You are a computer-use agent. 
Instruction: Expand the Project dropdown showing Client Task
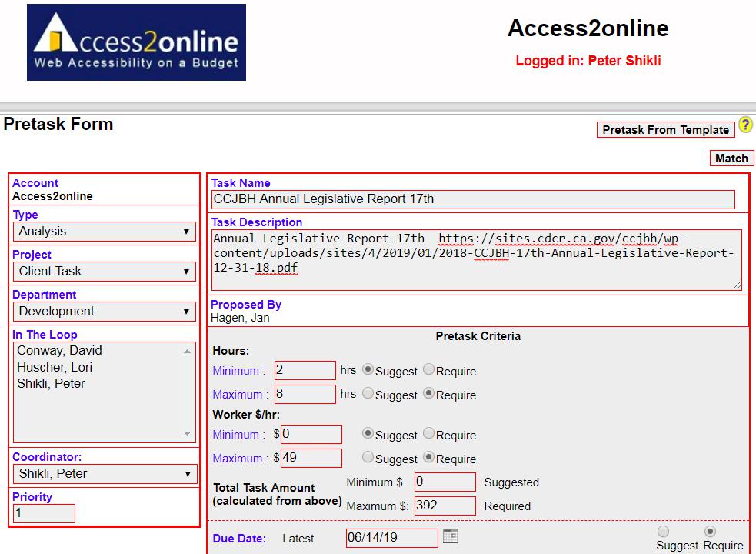click(x=105, y=272)
